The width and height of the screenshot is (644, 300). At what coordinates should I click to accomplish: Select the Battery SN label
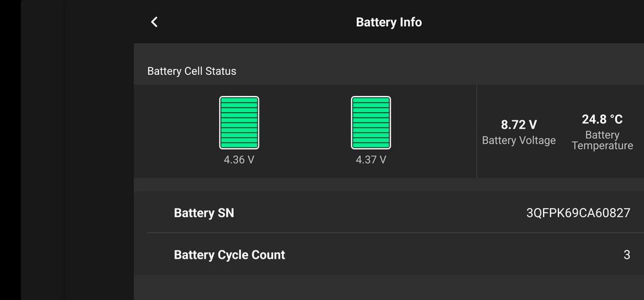204,213
